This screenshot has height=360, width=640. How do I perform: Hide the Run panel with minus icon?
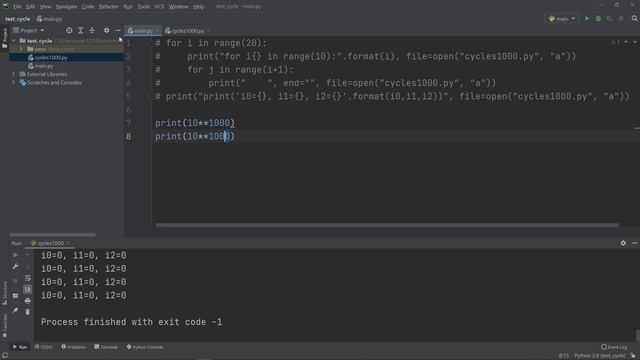634,243
